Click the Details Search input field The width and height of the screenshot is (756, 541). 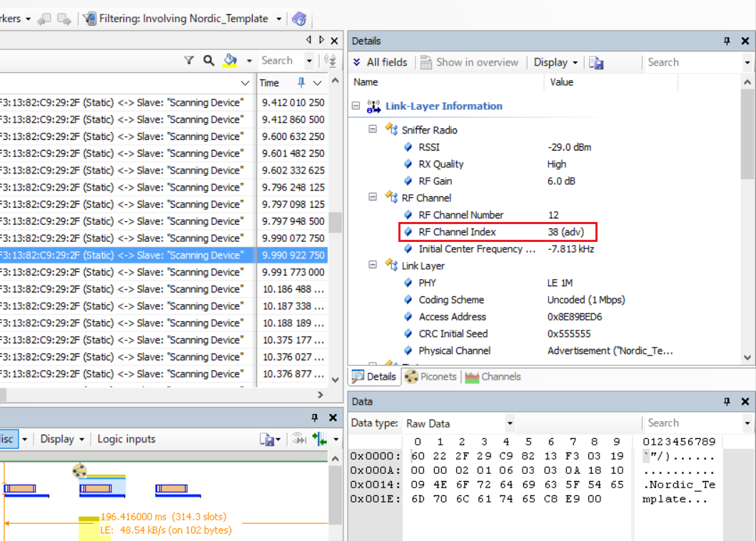pos(693,62)
